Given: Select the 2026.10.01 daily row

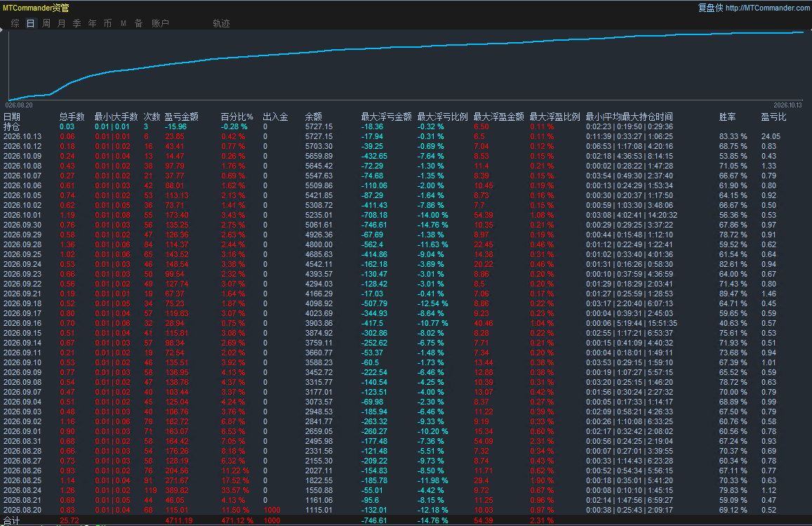Looking at the screenshot, I should coord(406,215).
